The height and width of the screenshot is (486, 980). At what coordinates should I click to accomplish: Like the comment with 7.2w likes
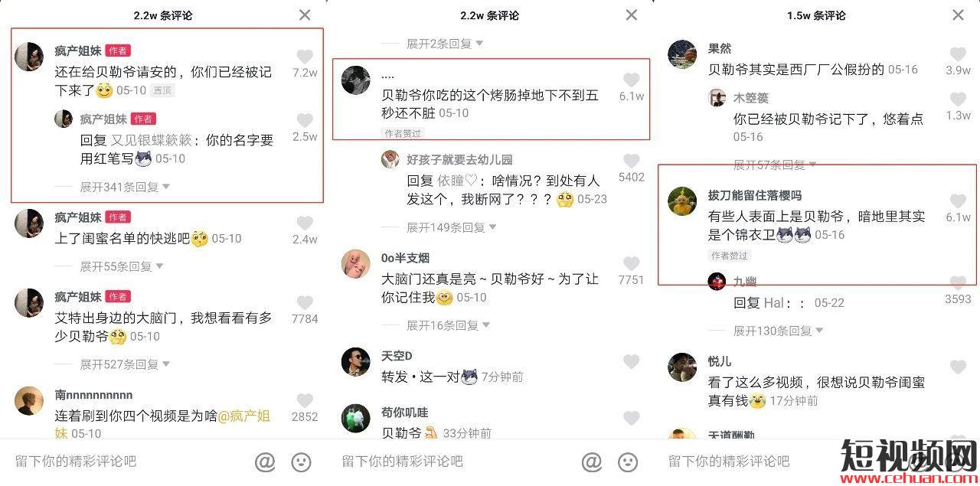(305, 57)
